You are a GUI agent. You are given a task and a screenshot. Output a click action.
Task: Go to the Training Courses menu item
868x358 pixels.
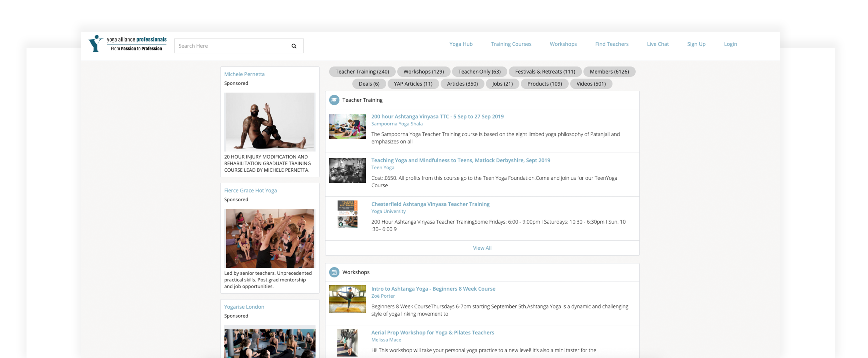(511, 44)
